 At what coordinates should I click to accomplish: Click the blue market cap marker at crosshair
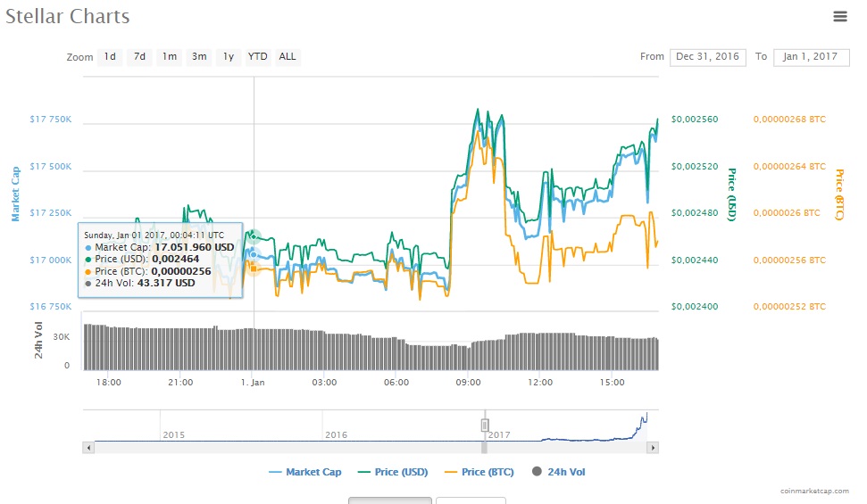coord(254,254)
